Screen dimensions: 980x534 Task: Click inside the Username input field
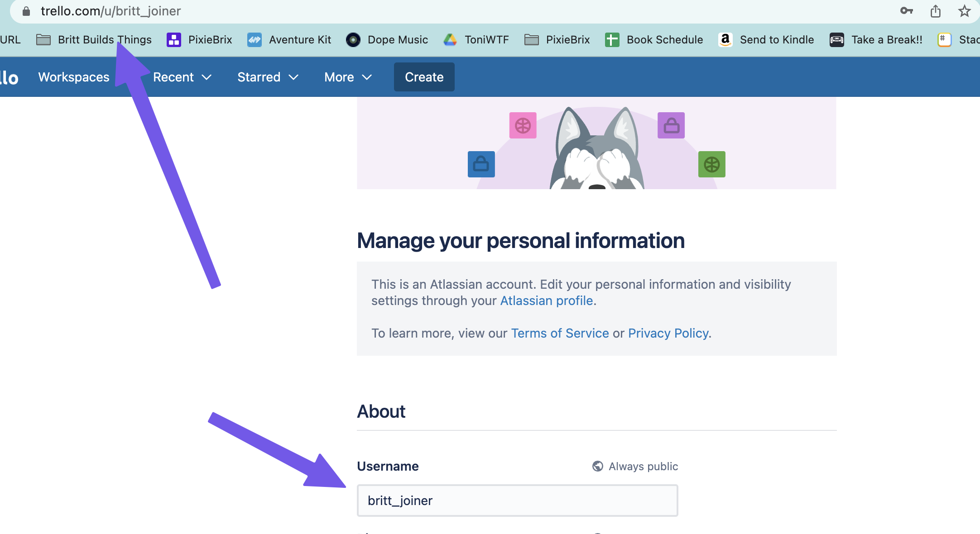point(517,501)
